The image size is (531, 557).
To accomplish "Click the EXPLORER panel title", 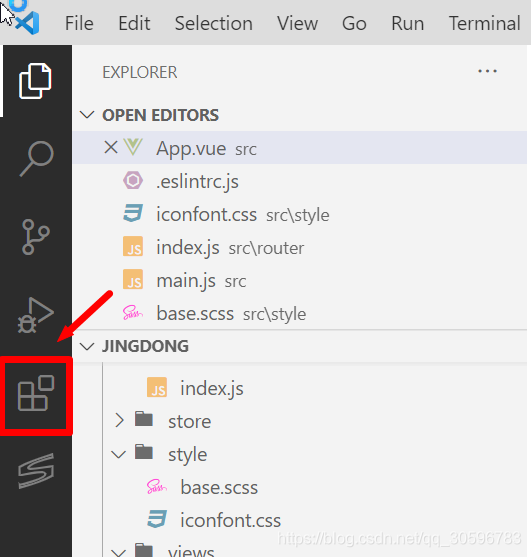I will pos(140,72).
